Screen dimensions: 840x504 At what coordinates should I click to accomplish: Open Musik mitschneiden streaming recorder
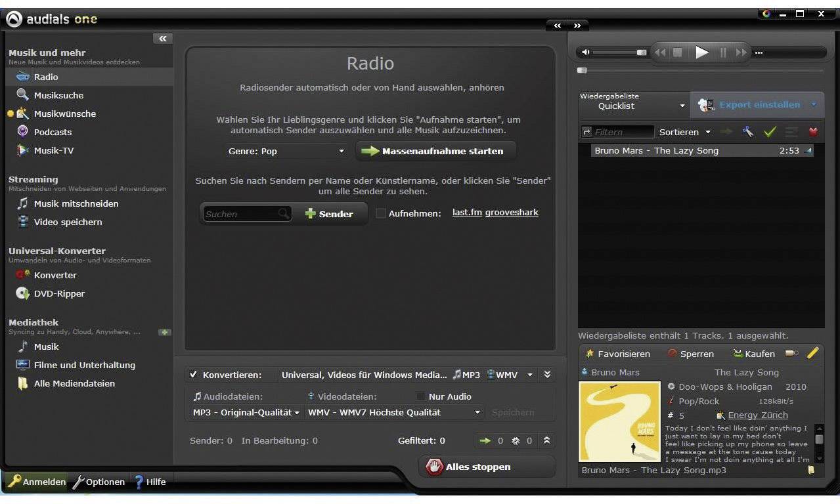point(76,203)
